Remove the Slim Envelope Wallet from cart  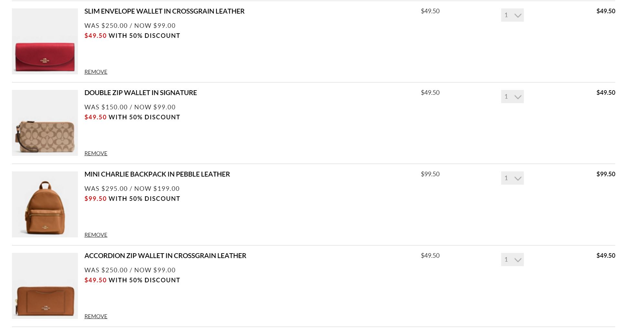[96, 72]
